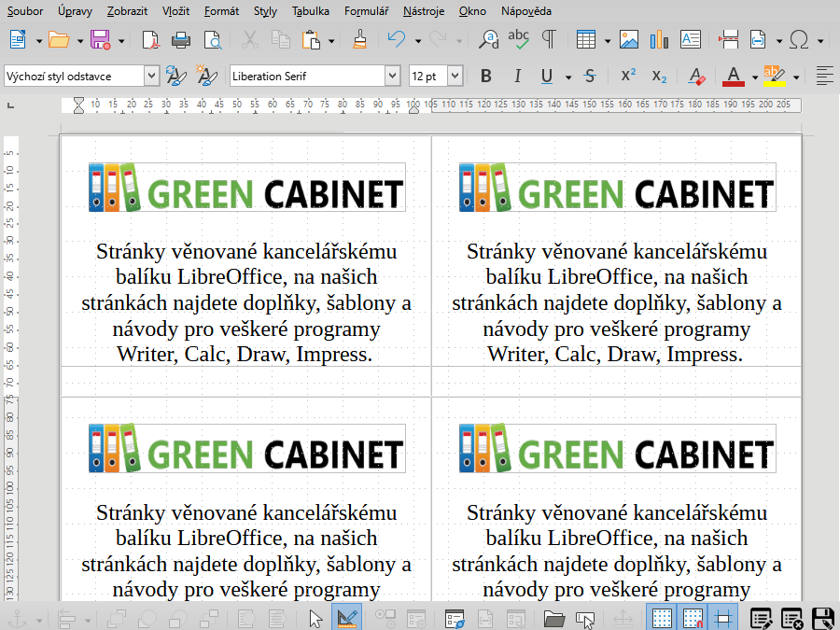
Task: Open the Nástroje menu
Action: coord(424,10)
